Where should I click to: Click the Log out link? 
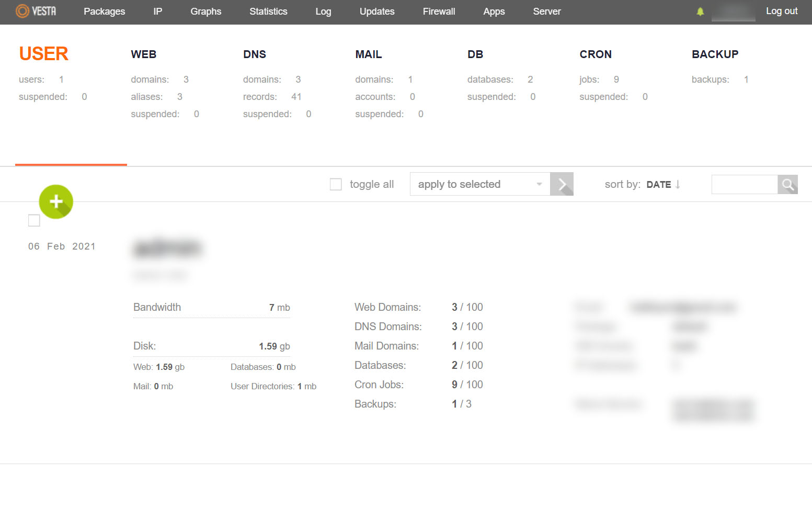781,11
